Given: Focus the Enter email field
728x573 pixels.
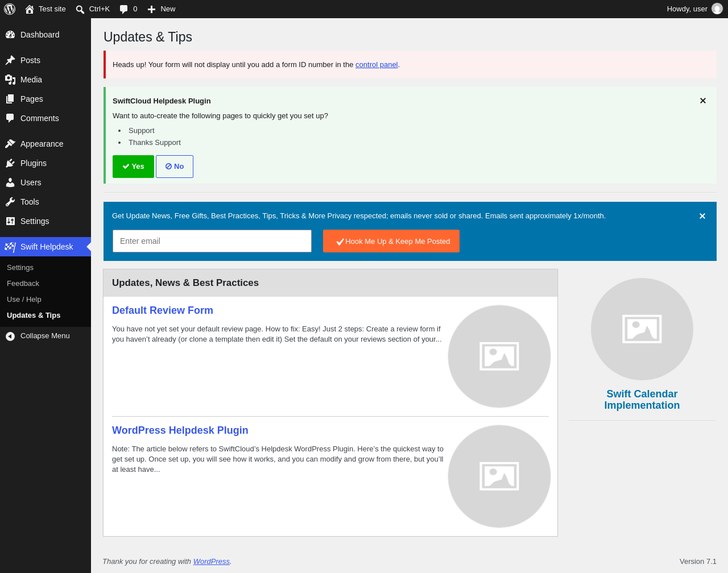Looking at the screenshot, I should coord(212,241).
